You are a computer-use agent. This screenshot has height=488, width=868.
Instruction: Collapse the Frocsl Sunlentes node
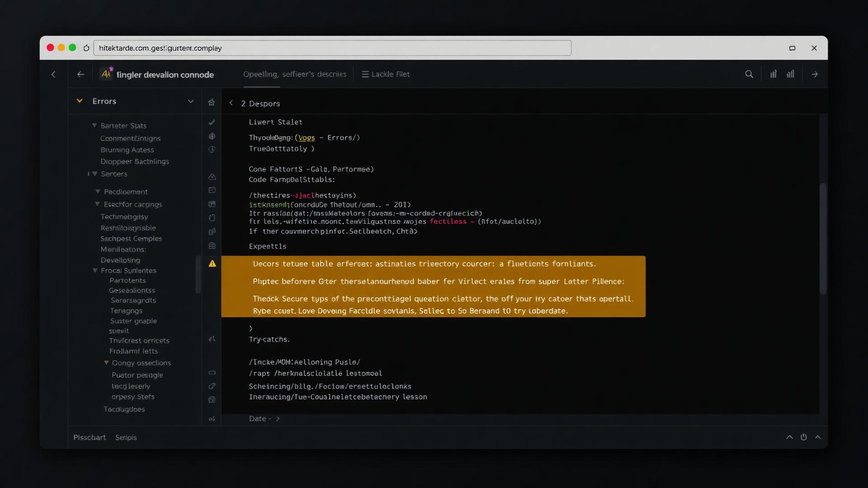(95, 271)
